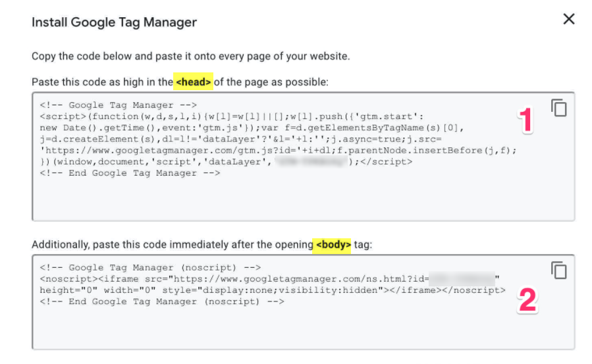Click the line "<!-- End Google Tag Manager -->"
Viewport: 592px width, 364px height.
pos(130,173)
